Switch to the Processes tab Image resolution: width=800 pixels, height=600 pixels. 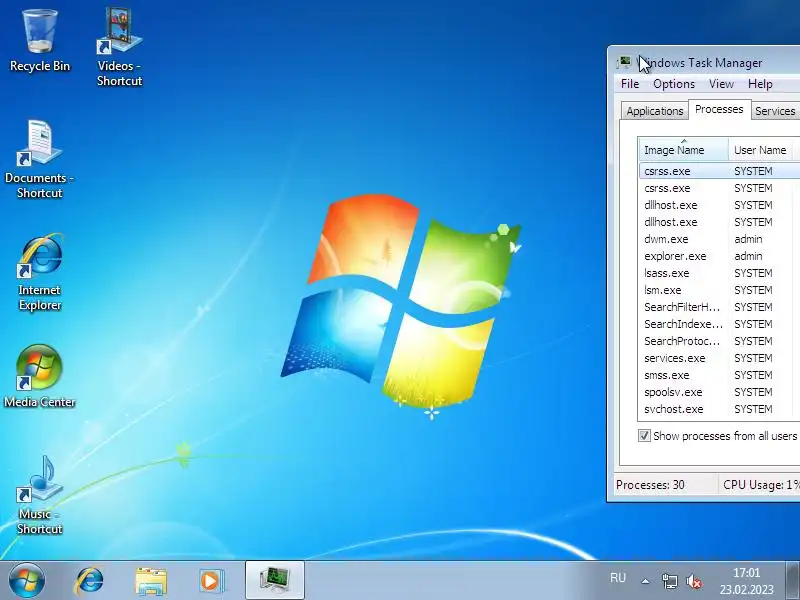719,109
